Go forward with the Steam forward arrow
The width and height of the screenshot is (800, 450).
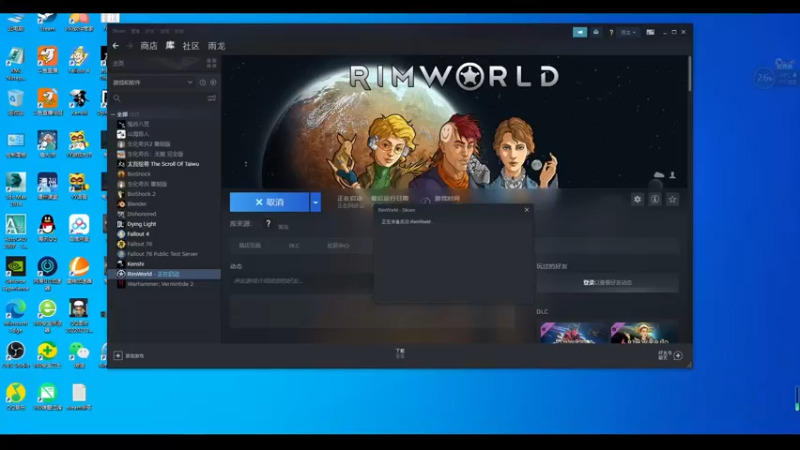(130, 46)
